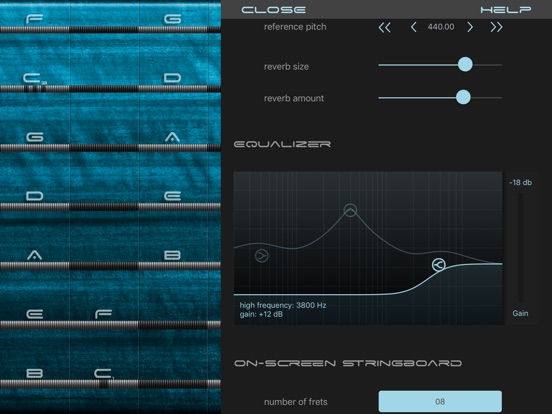Open the number of frets field

pos(440,401)
